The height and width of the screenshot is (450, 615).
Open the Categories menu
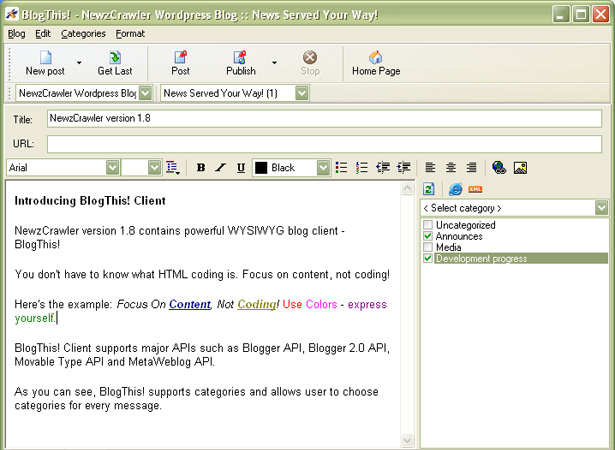tap(82, 33)
